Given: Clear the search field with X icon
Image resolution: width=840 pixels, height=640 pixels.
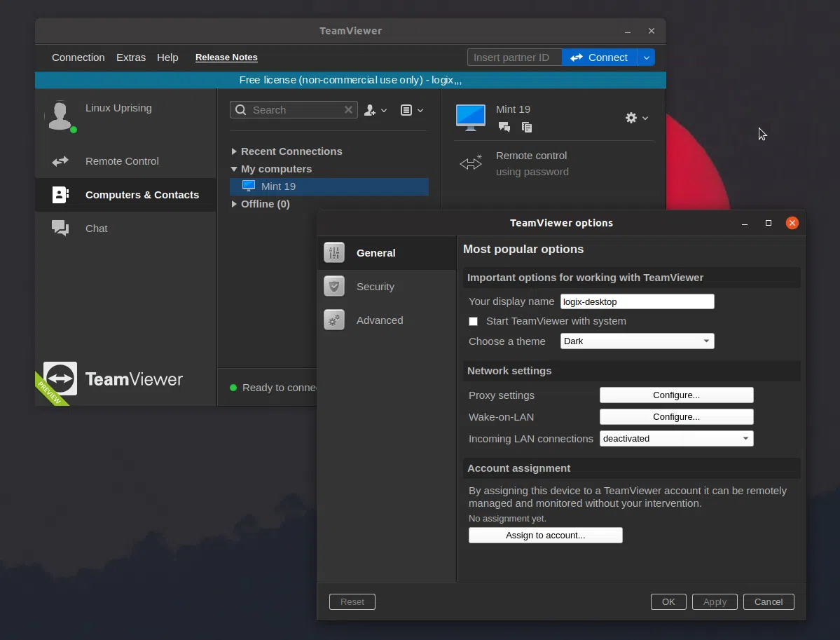Looking at the screenshot, I should pos(348,109).
